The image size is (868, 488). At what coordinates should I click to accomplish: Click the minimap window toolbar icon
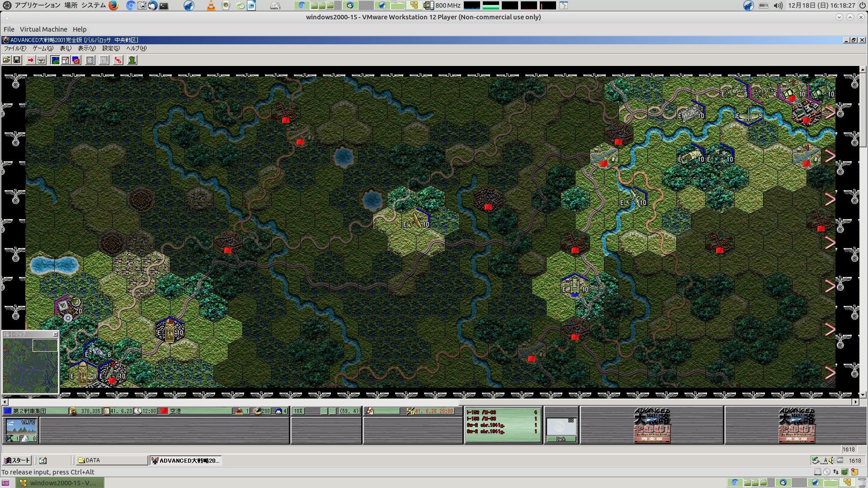[65, 60]
